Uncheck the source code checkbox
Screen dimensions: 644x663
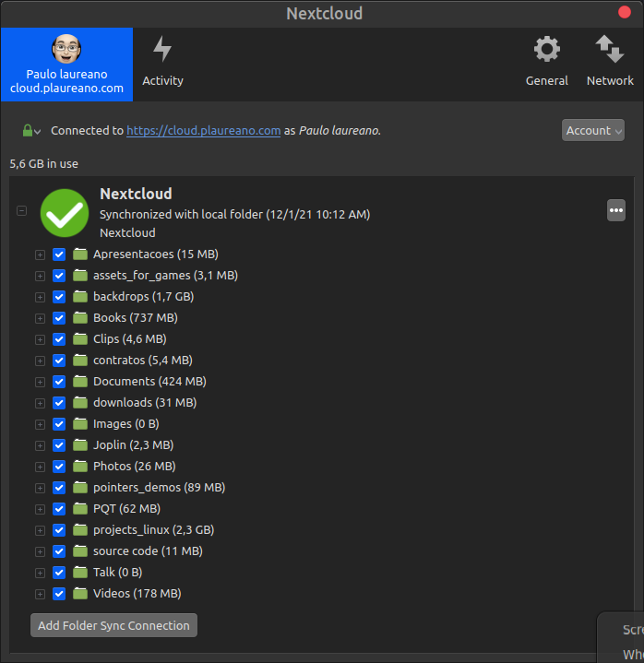coord(59,551)
